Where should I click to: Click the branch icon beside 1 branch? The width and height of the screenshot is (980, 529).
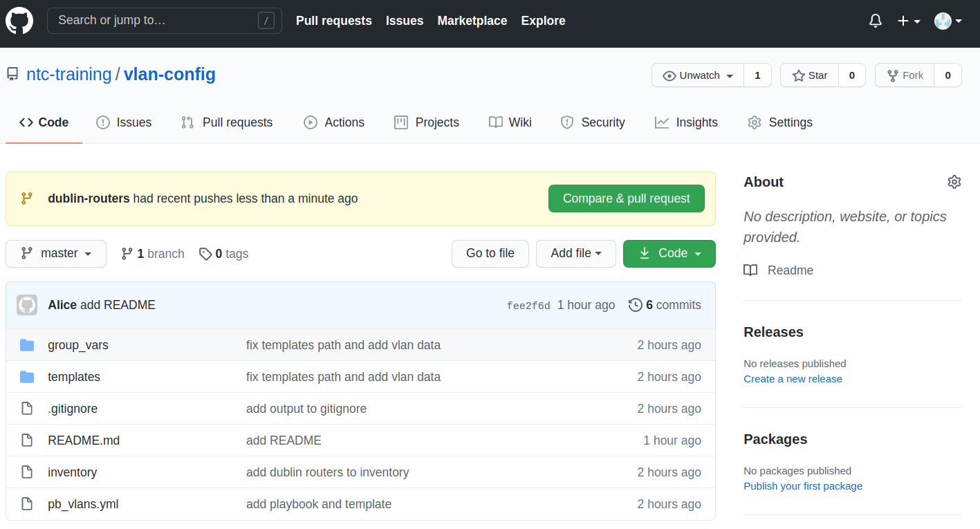click(127, 254)
